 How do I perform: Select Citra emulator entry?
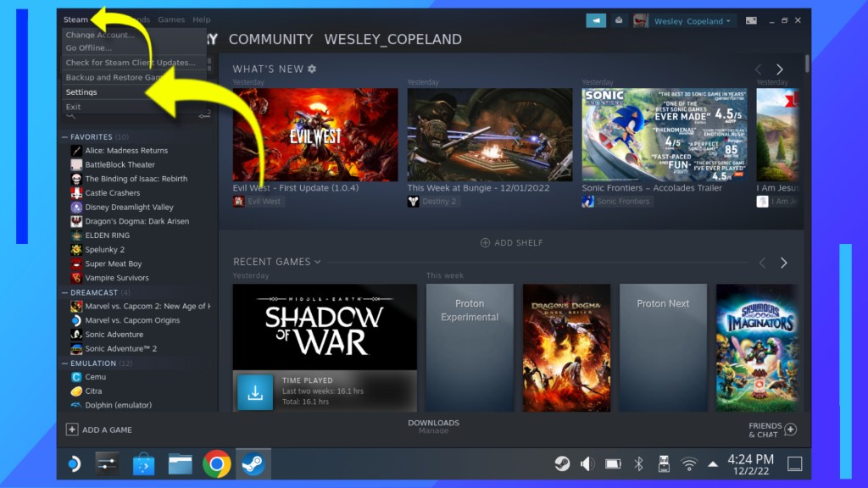(x=93, y=391)
